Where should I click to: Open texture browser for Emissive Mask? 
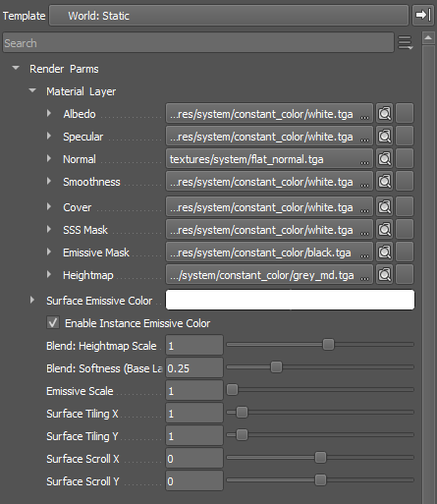coord(384,252)
